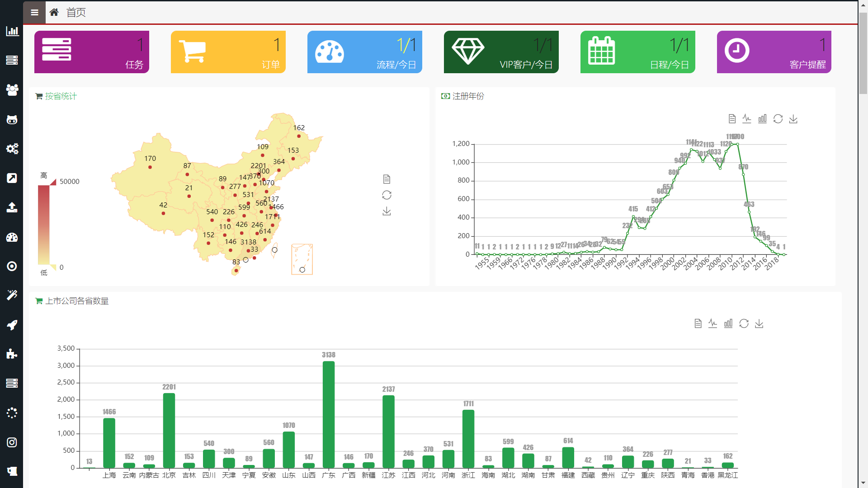Open the users group sidebar icon
Screen dimensions: 868x488
click(x=12, y=89)
